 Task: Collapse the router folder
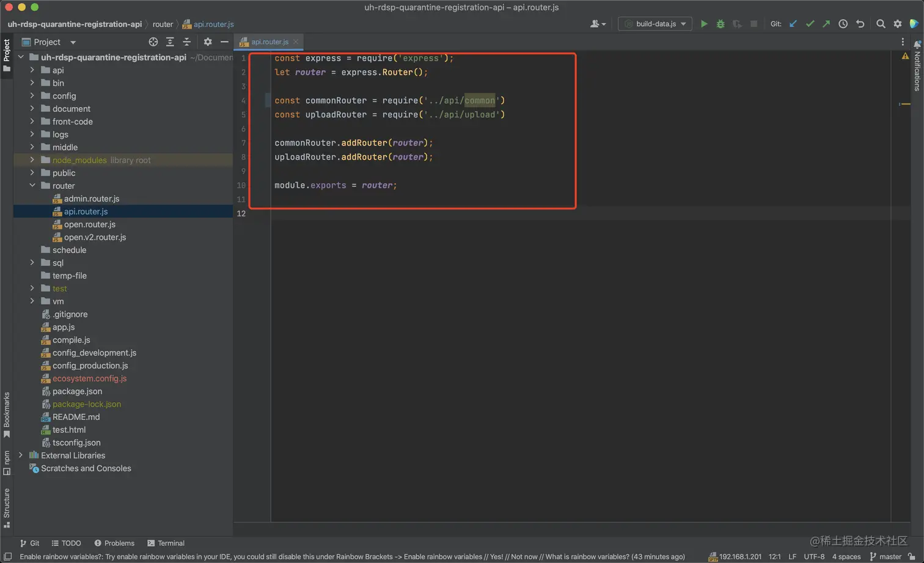[32, 185]
